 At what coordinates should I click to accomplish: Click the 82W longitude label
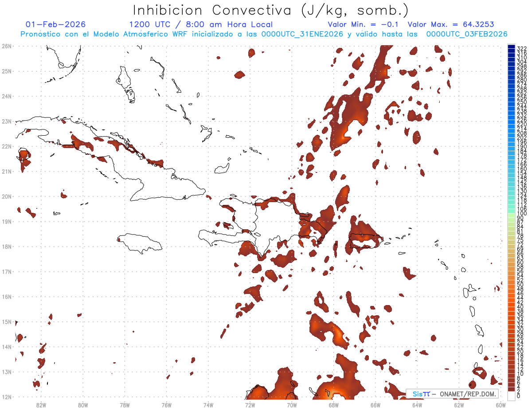(41, 405)
